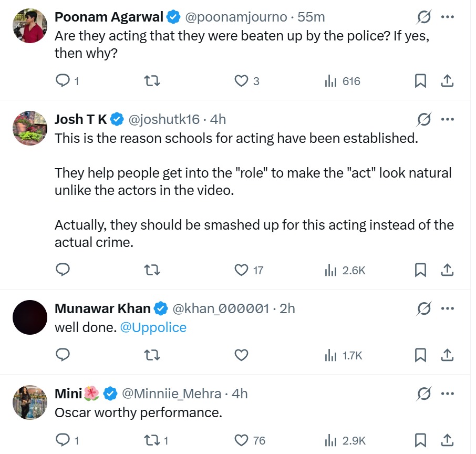Viewport: 476px width, 454px height.
Task: Bookmark Poonam Agarwal's tweet
Action: (420, 81)
